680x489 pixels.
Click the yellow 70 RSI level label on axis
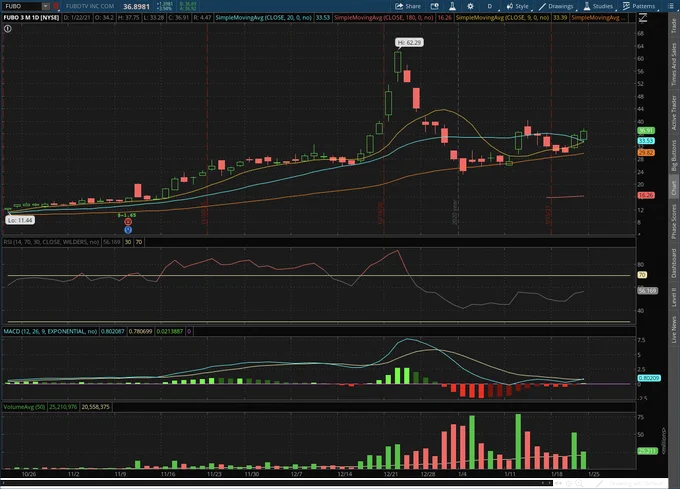(x=642, y=275)
